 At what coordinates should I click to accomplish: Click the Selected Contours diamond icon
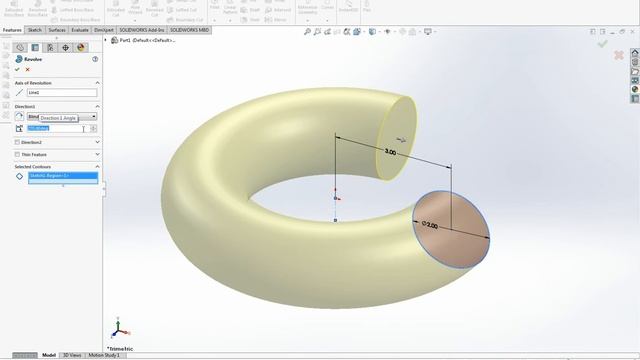point(19,176)
